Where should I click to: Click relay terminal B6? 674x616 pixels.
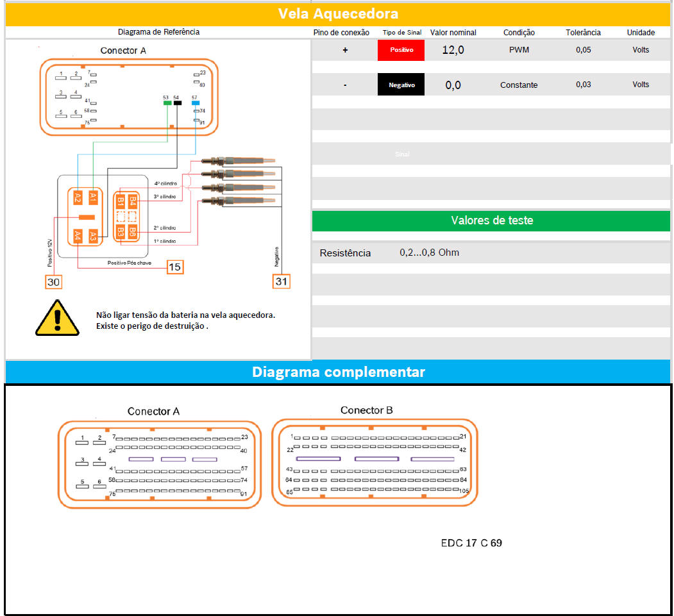[133, 231]
